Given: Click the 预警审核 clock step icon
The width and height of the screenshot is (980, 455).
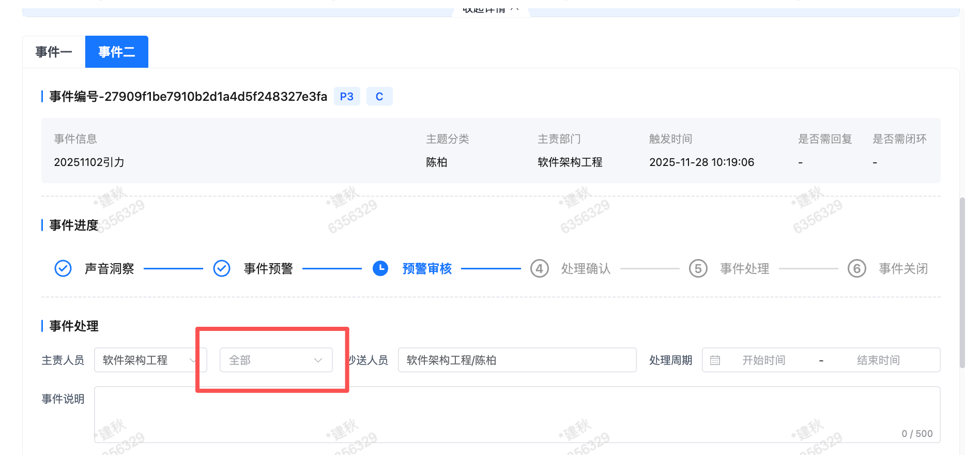Looking at the screenshot, I should 380,268.
